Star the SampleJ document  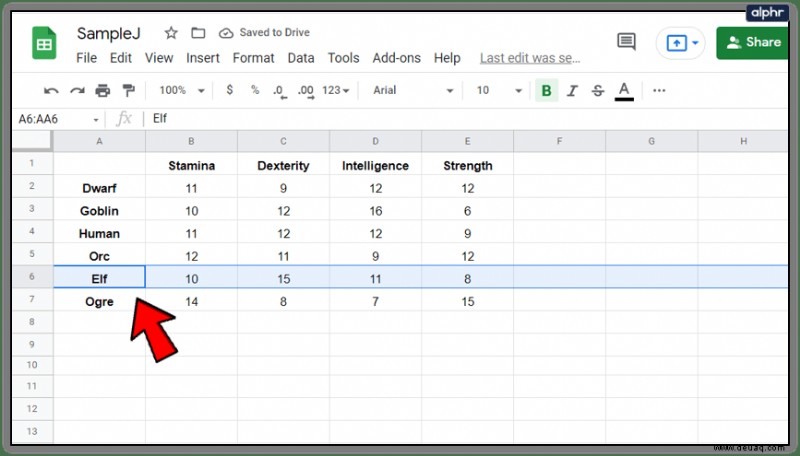171,33
